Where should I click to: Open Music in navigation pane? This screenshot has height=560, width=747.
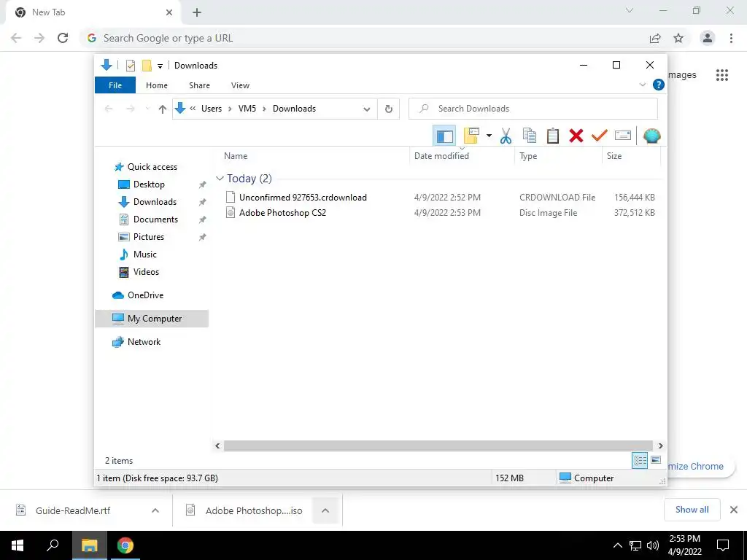(145, 254)
